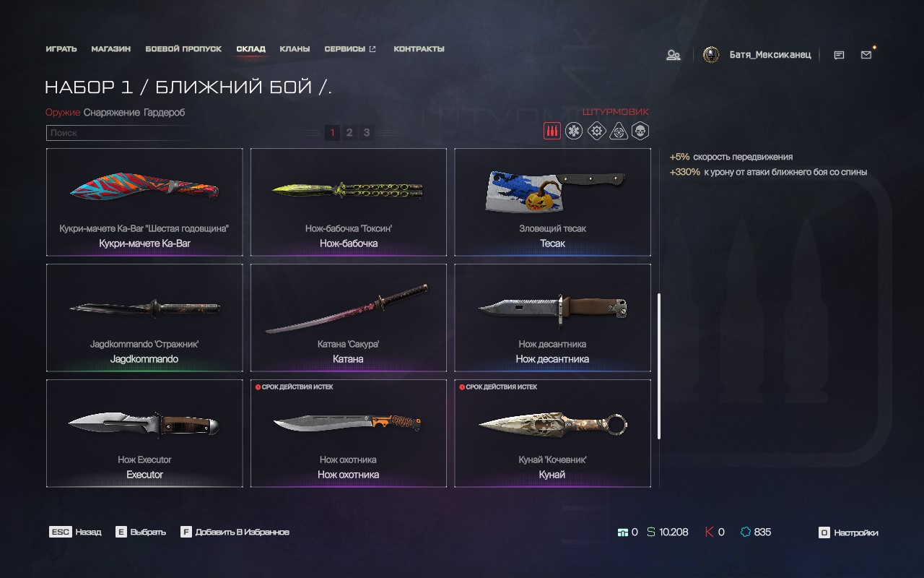Image resolution: width=924 pixels, height=578 pixels.
Task: Select the Sniper class triangle icon
Action: [619, 131]
